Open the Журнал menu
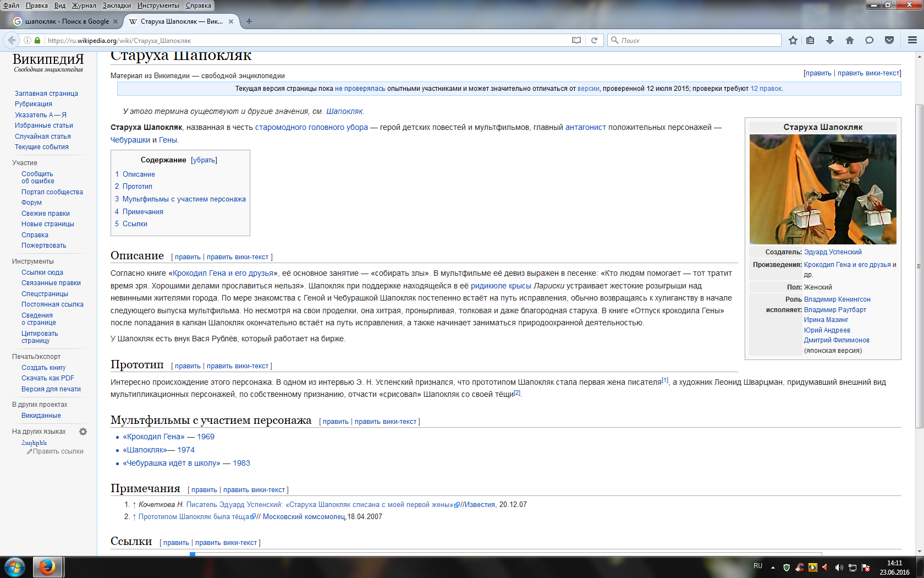 point(84,6)
